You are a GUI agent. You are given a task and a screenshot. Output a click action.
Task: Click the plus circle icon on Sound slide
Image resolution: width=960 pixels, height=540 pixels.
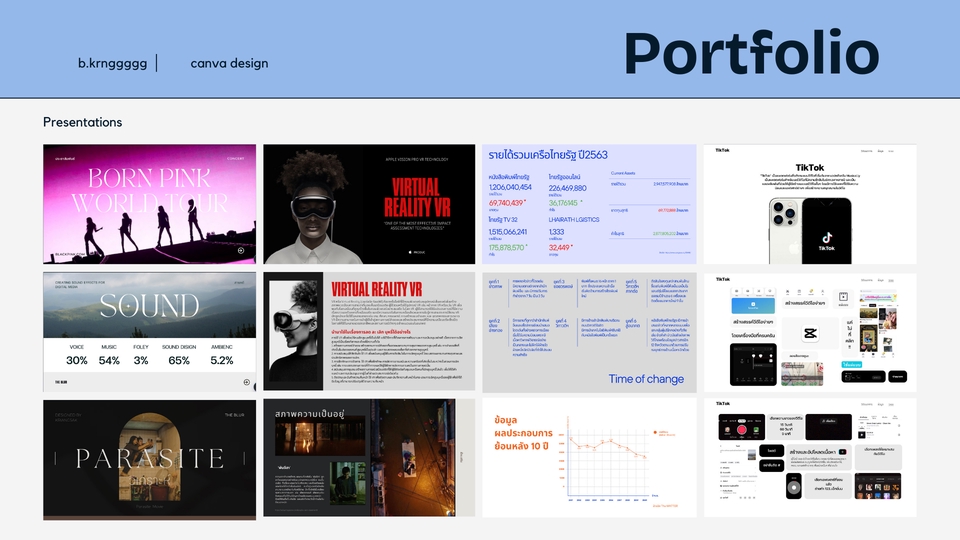coord(247,382)
